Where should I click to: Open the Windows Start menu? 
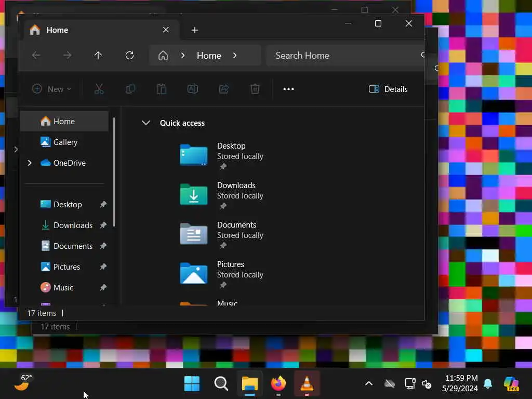tap(192, 384)
